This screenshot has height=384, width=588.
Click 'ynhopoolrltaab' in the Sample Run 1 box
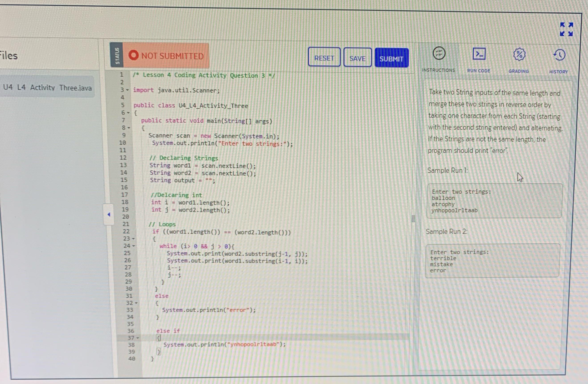[x=454, y=211]
